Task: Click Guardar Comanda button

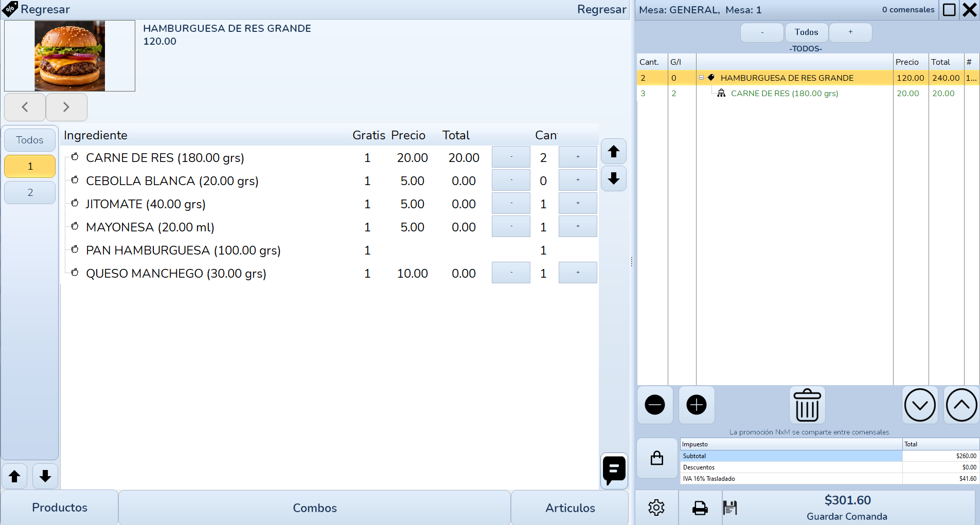Action: (847, 508)
